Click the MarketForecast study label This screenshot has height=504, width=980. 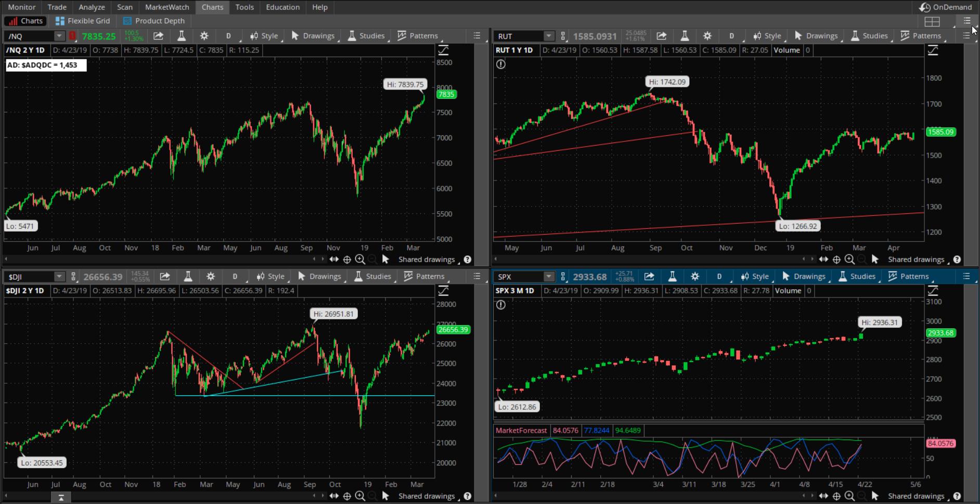pos(521,431)
